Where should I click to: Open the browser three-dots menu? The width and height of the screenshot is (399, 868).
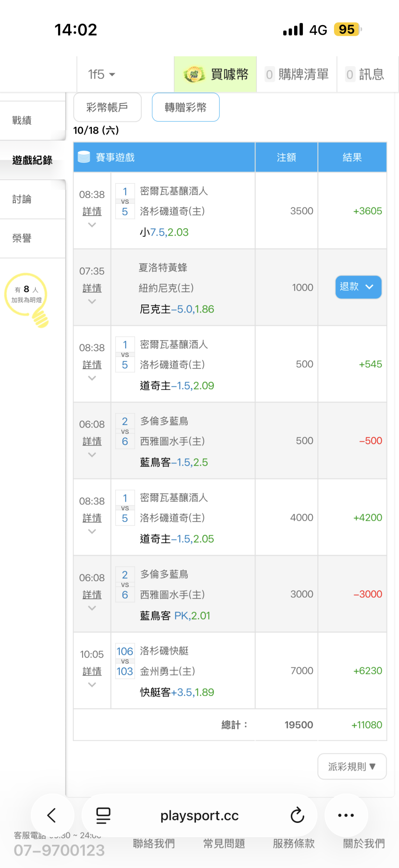346,815
